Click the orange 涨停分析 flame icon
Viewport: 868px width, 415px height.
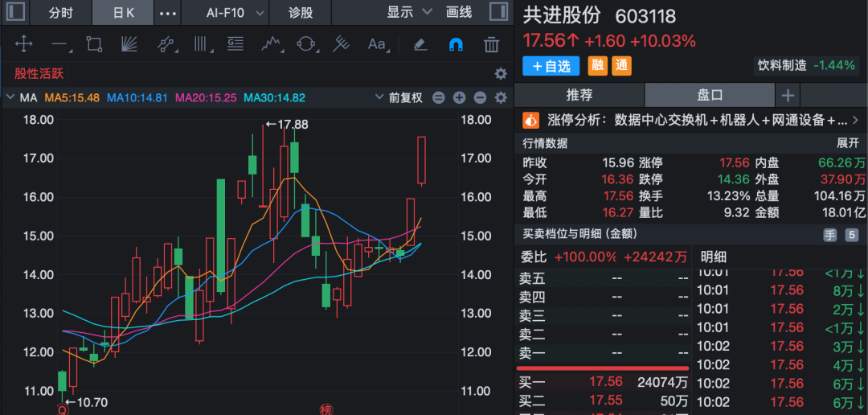[x=531, y=120]
